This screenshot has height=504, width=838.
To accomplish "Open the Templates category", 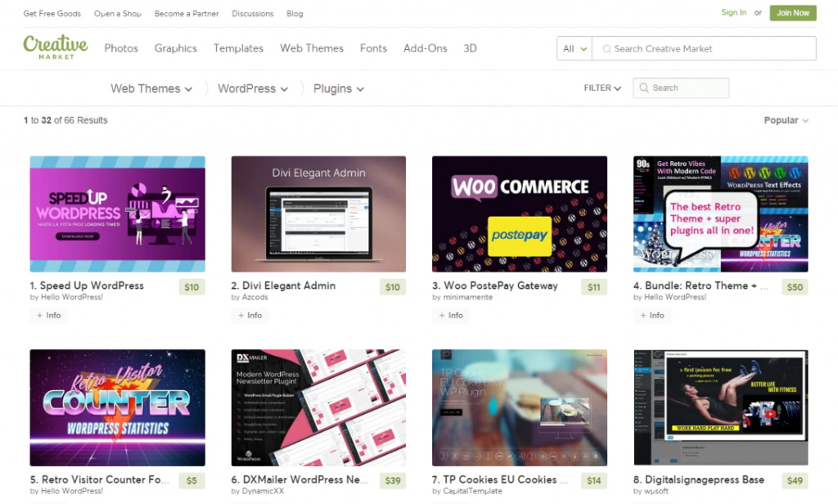I will click(x=238, y=48).
